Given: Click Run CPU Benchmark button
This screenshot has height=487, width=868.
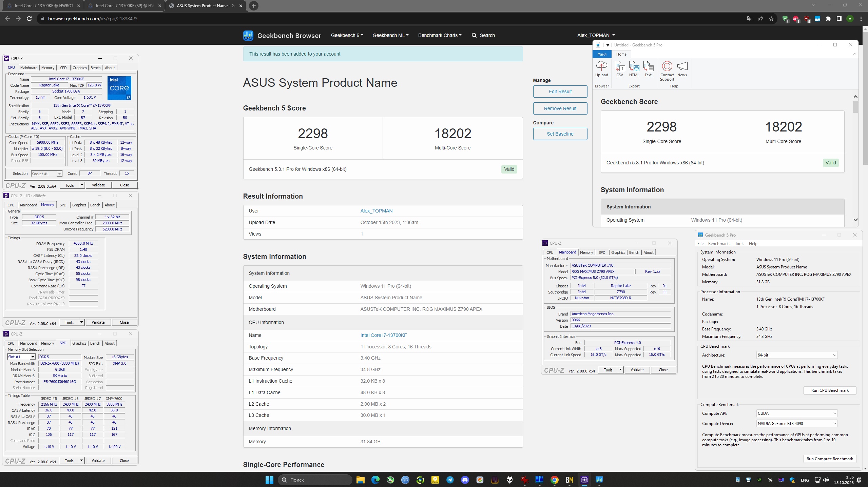Looking at the screenshot, I should [x=829, y=390].
